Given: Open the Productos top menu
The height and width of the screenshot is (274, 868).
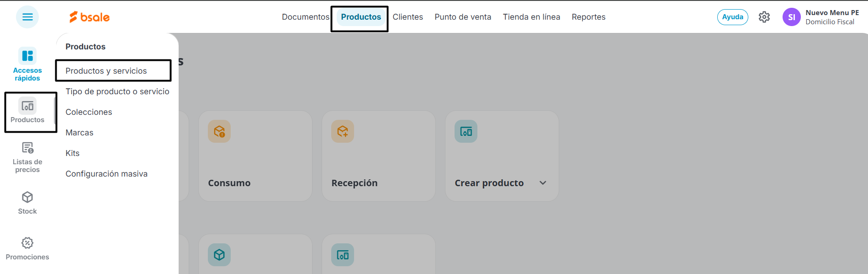Looking at the screenshot, I should (361, 17).
